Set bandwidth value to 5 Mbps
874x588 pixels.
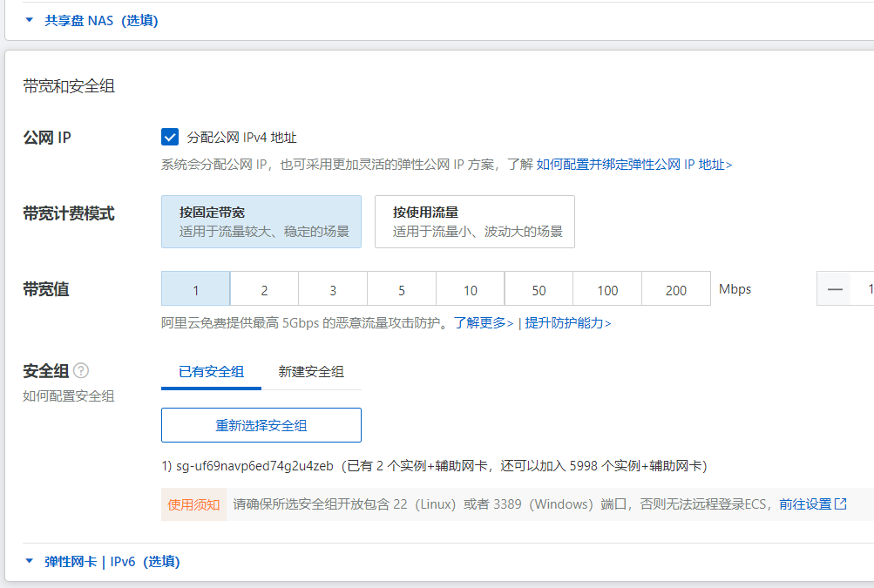tap(401, 290)
